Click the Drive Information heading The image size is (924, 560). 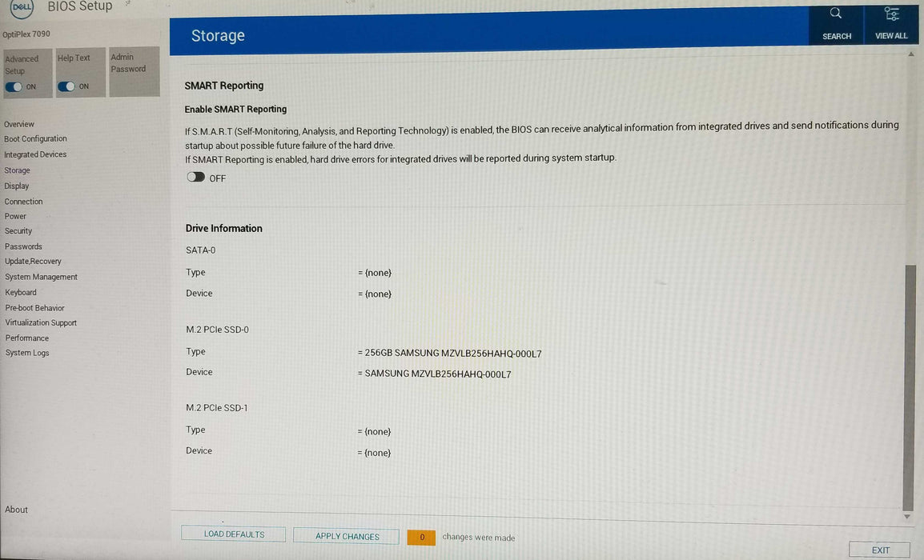point(224,229)
